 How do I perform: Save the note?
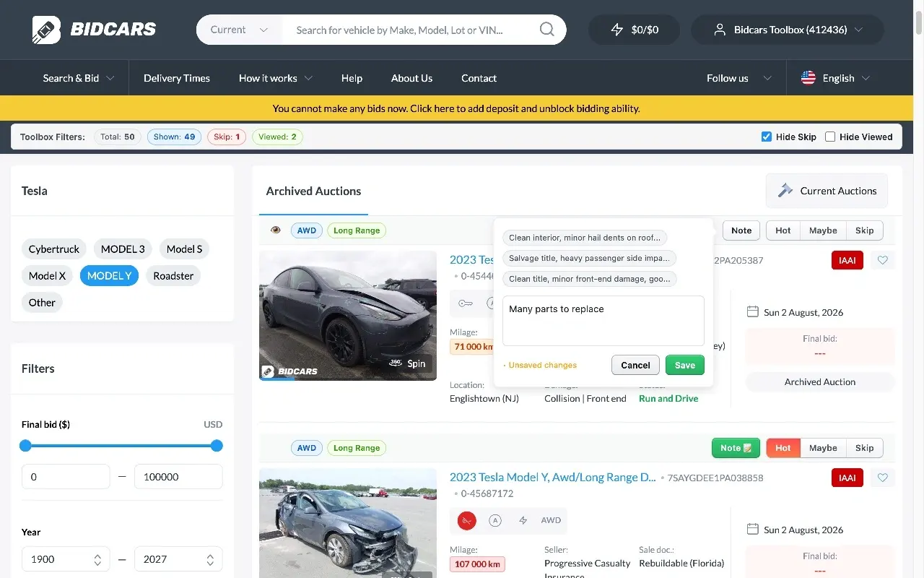coord(684,365)
